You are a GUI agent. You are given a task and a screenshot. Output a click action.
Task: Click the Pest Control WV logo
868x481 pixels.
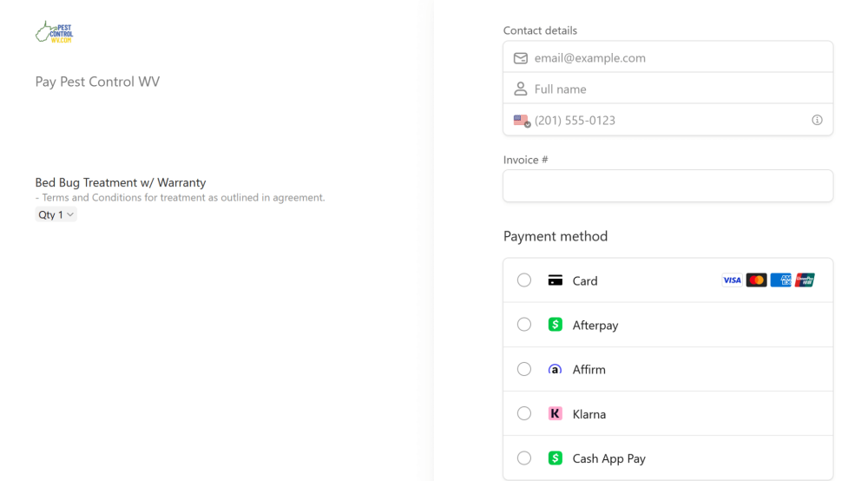(54, 32)
